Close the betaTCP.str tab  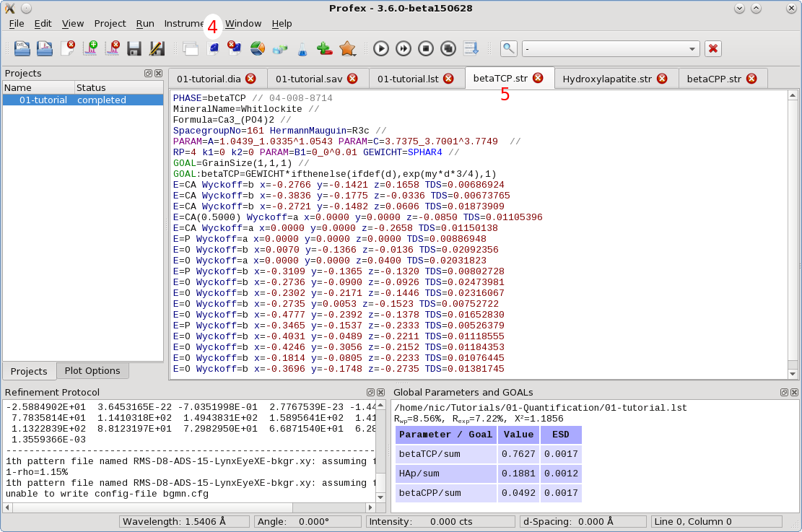538,78
